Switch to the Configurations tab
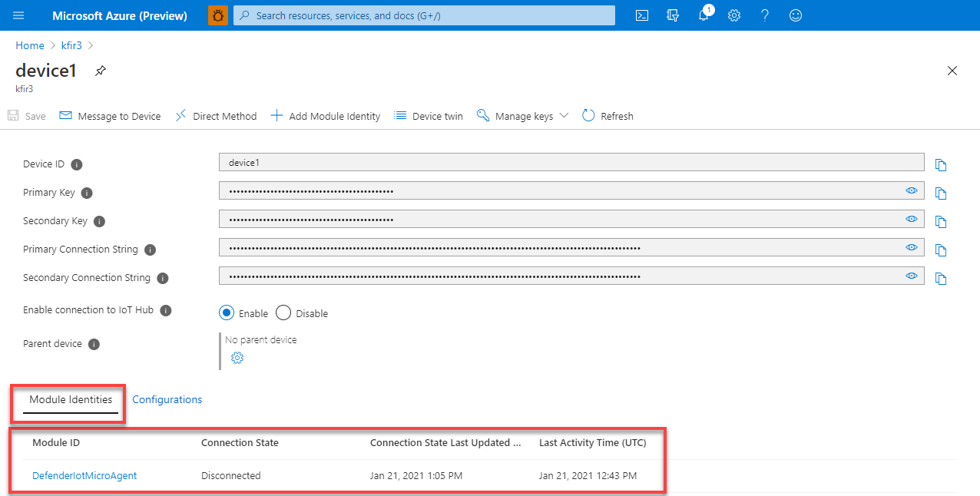 pyautogui.click(x=167, y=399)
